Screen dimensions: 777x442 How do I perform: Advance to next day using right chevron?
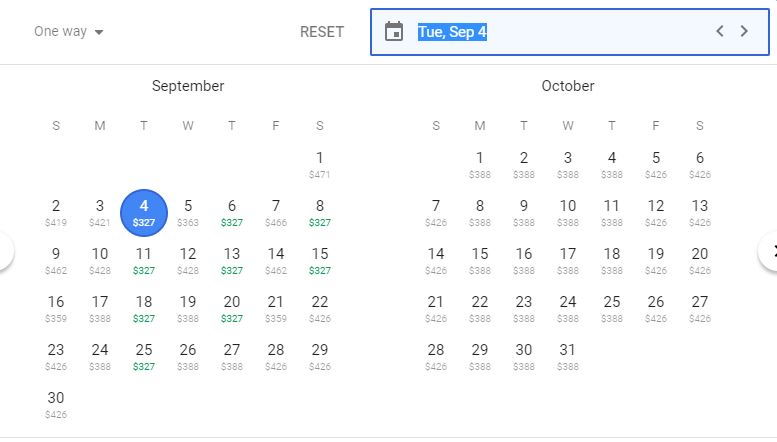click(744, 31)
